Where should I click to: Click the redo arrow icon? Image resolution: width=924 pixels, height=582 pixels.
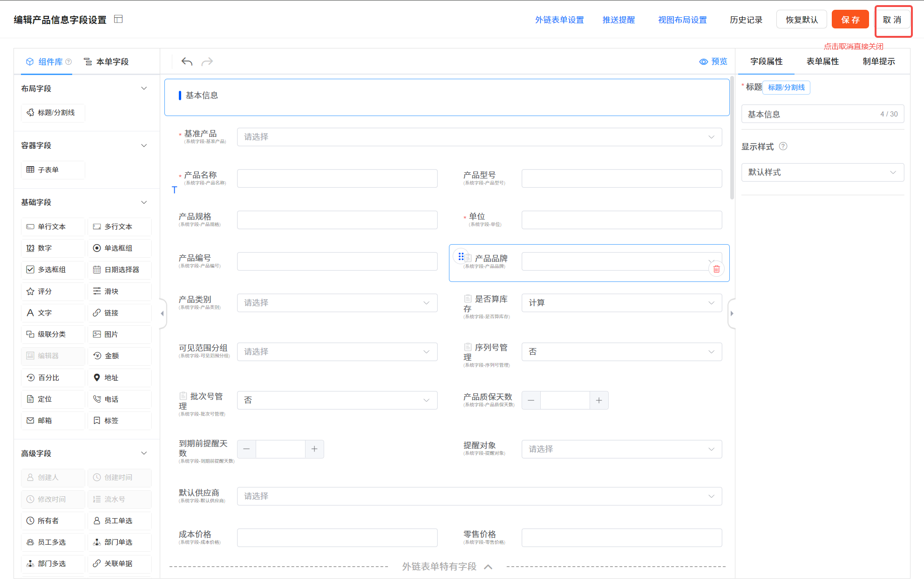click(207, 62)
